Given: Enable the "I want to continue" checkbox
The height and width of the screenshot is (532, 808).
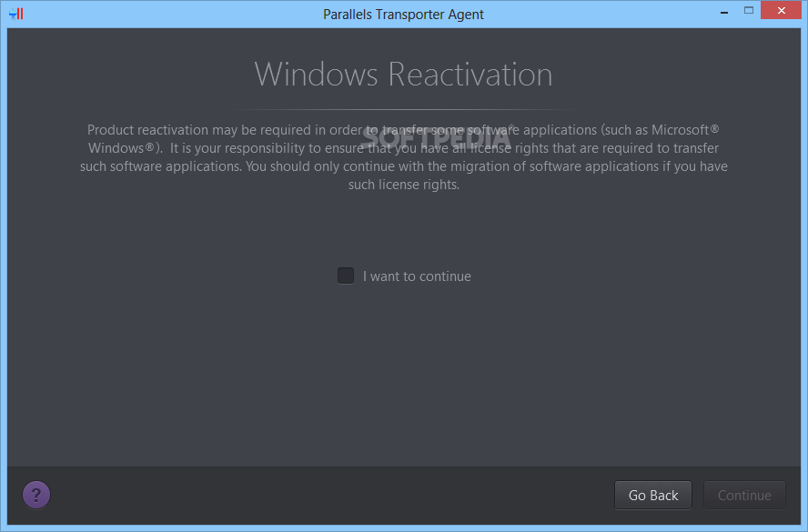Looking at the screenshot, I should 345,276.
